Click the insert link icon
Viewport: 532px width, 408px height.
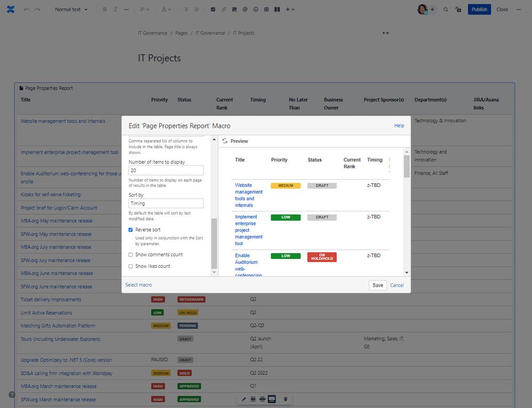[x=224, y=10]
